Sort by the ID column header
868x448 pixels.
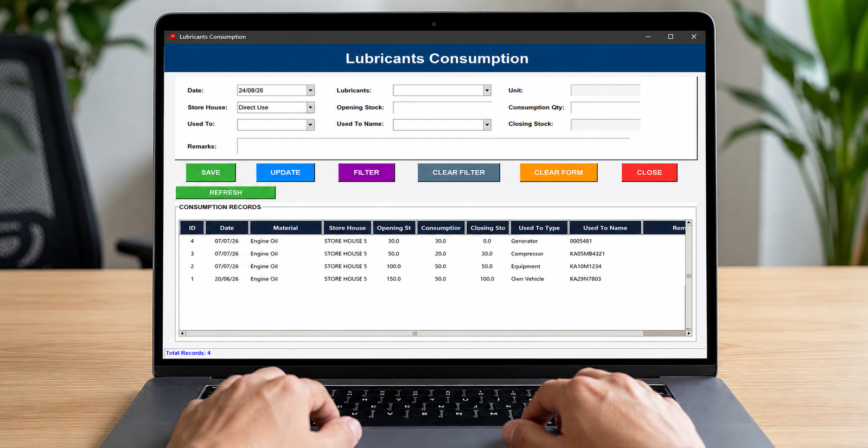(x=192, y=228)
